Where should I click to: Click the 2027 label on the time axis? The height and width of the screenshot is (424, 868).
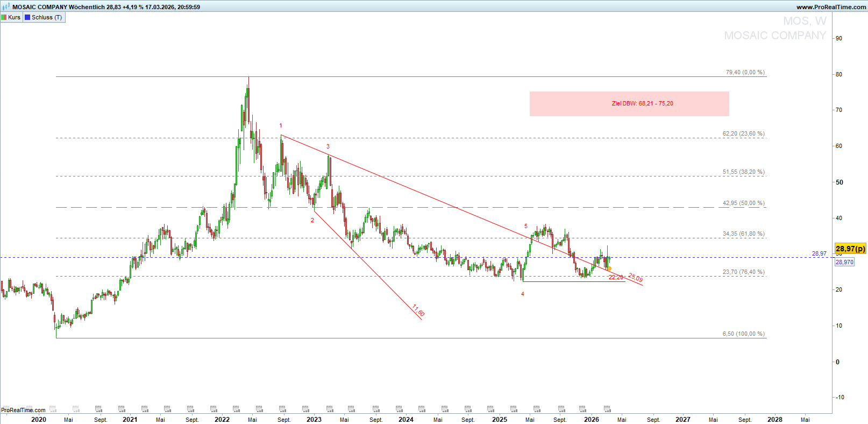pyautogui.click(x=682, y=420)
